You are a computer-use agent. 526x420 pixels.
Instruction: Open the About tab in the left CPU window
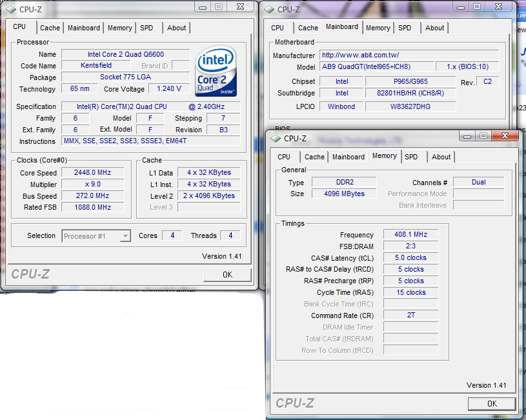click(176, 28)
